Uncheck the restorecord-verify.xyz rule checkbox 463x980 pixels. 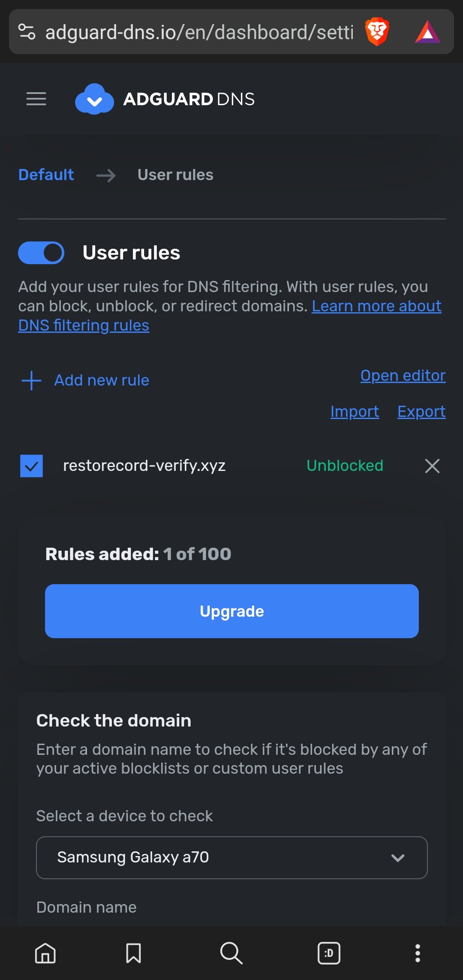(x=31, y=466)
